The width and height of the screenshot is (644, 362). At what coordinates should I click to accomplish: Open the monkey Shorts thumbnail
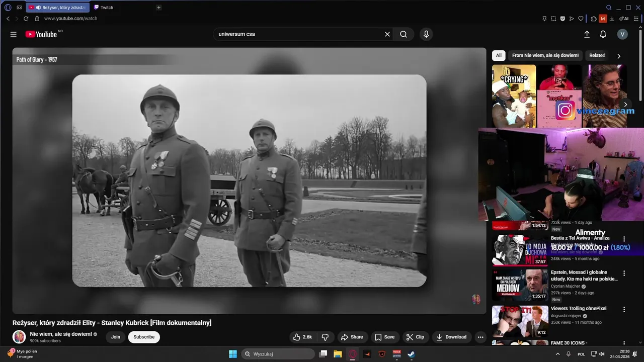(x=559, y=96)
